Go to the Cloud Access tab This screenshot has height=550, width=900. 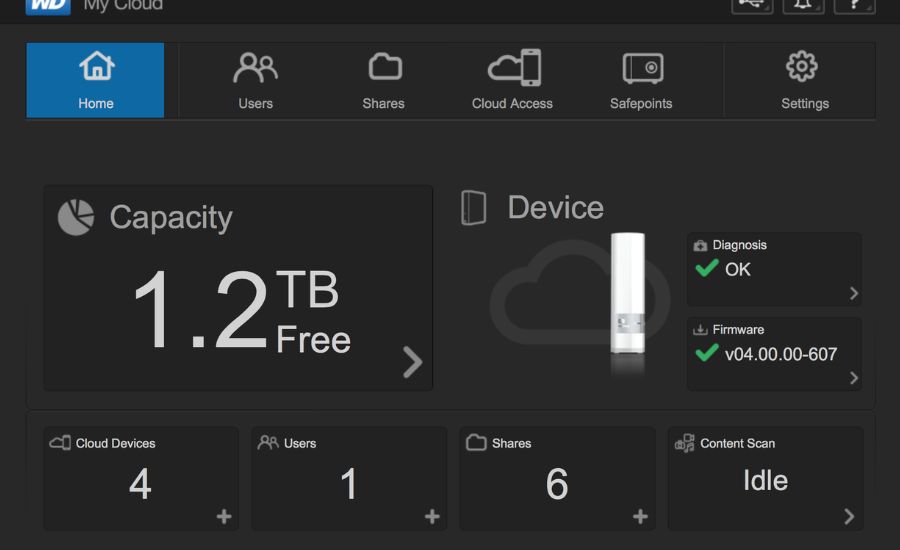(x=512, y=80)
